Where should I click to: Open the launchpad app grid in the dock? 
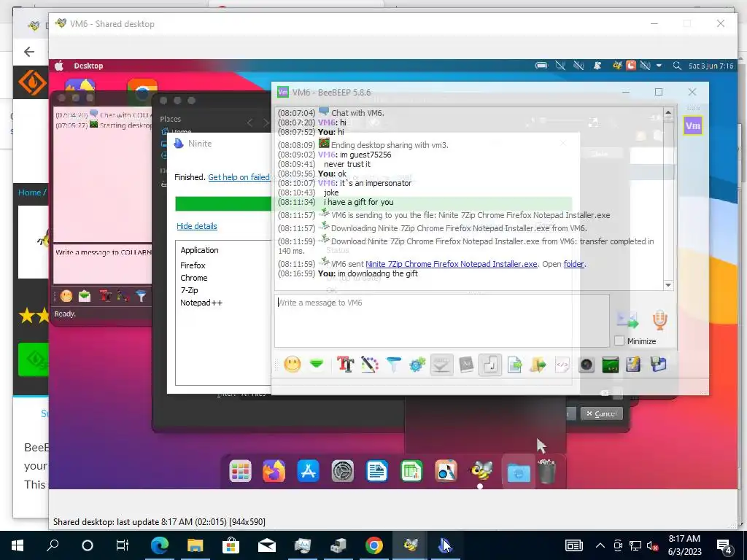tap(240, 472)
